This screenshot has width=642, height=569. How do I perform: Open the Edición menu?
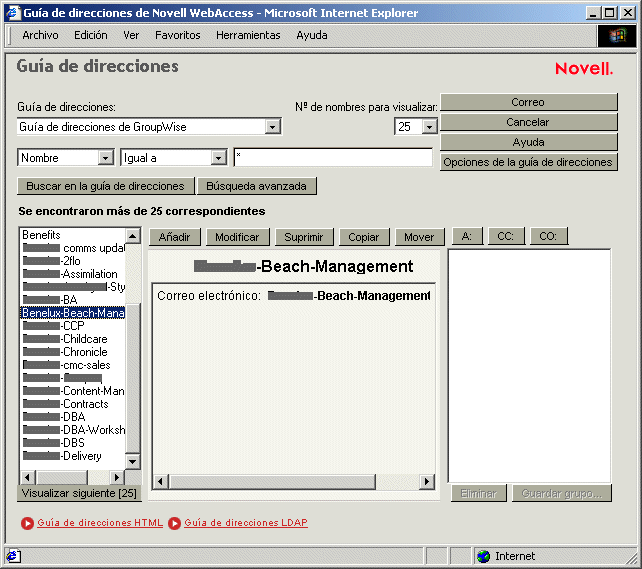(90, 35)
